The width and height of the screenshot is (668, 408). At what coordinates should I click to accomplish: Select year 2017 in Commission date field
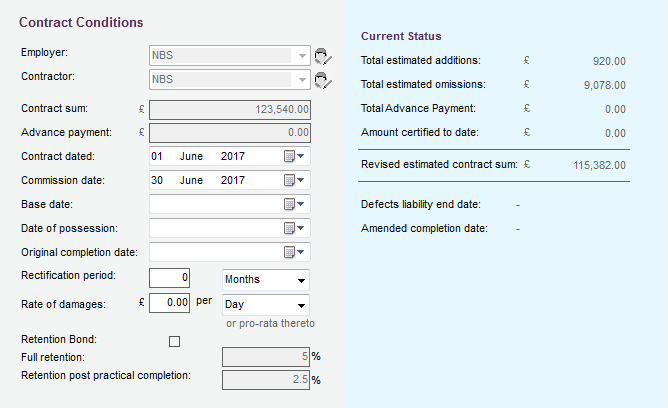pos(233,180)
